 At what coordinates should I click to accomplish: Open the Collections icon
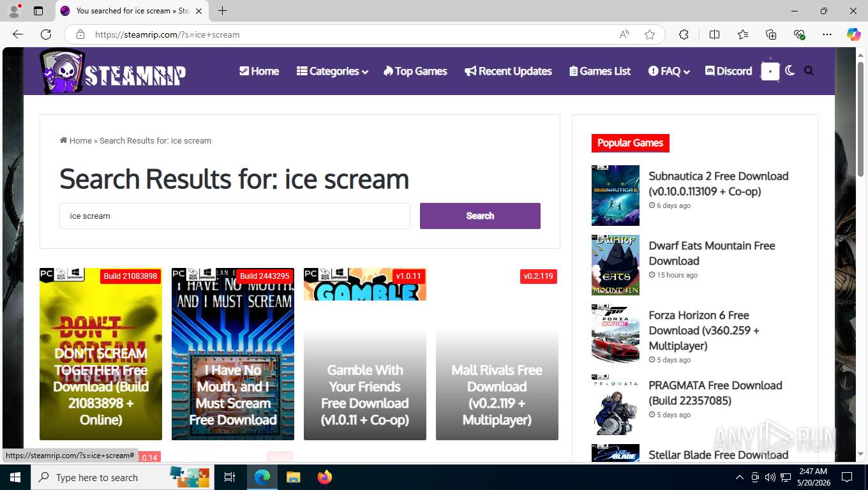[771, 34]
